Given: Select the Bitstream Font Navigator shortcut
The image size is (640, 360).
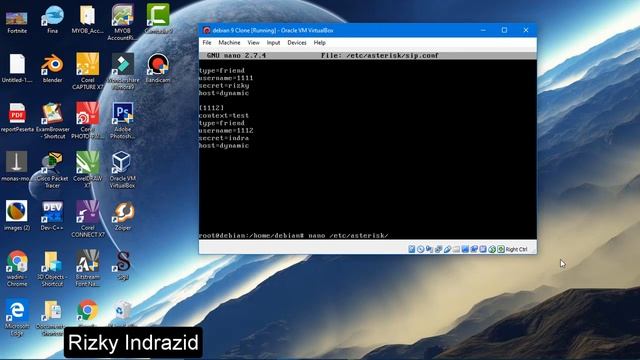Looking at the screenshot, I should coord(87,268).
